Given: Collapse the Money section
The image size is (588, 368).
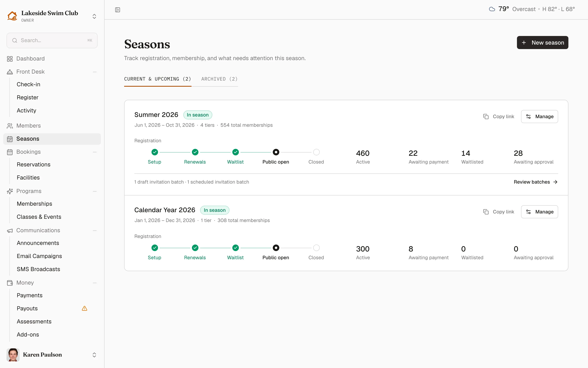Looking at the screenshot, I should pos(95,283).
